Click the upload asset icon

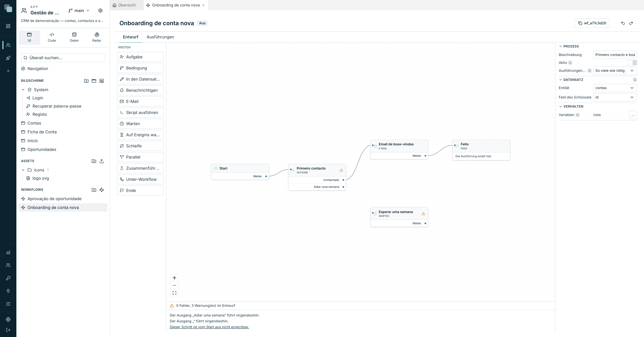101,161
